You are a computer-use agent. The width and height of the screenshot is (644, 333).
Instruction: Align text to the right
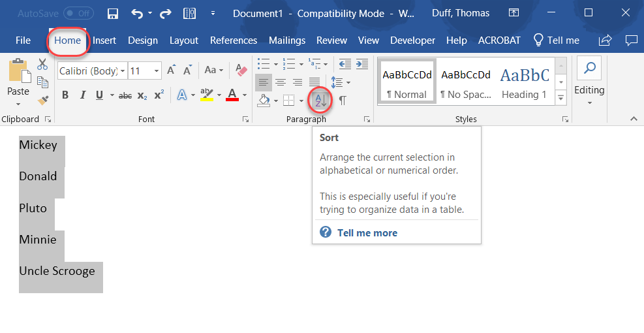pos(298,82)
